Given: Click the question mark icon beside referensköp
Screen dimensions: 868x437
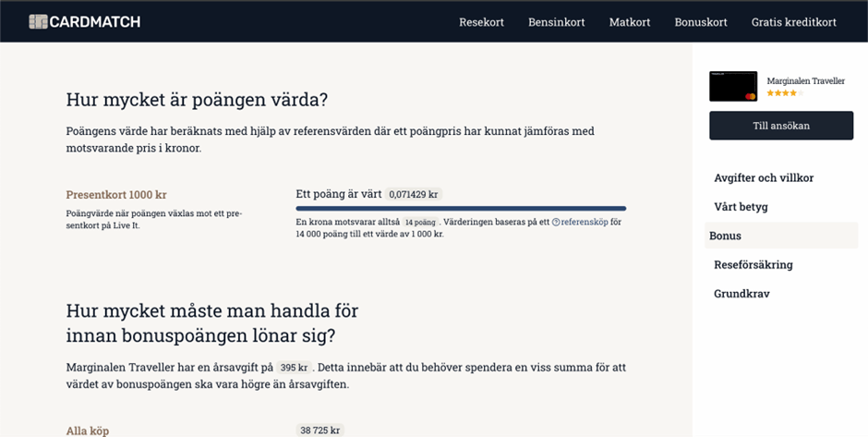Looking at the screenshot, I should coord(556,223).
